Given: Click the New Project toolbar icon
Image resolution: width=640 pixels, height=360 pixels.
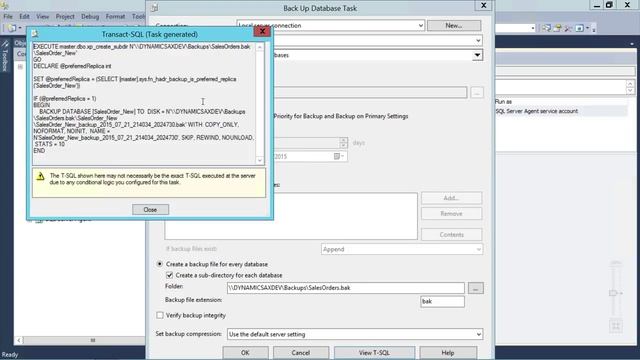Looking at the screenshot, I should point(11,28).
